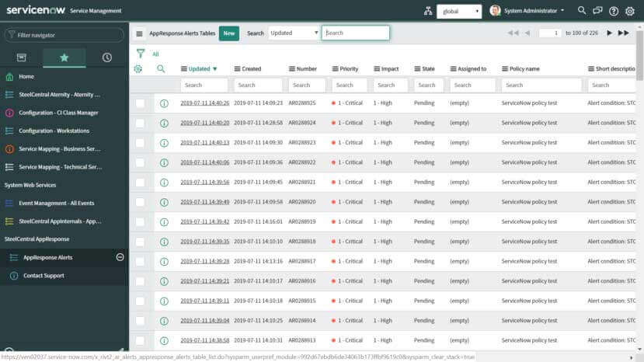
Task: Click Number column search field
Action: click(306, 85)
